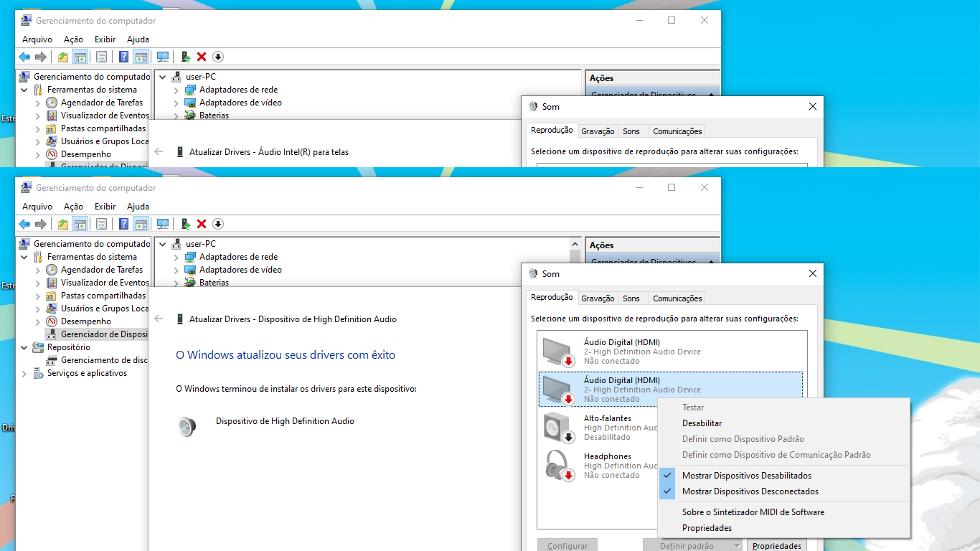Click scan for hardware changes icon, lower window
This screenshot has width=980, height=551.
click(163, 224)
